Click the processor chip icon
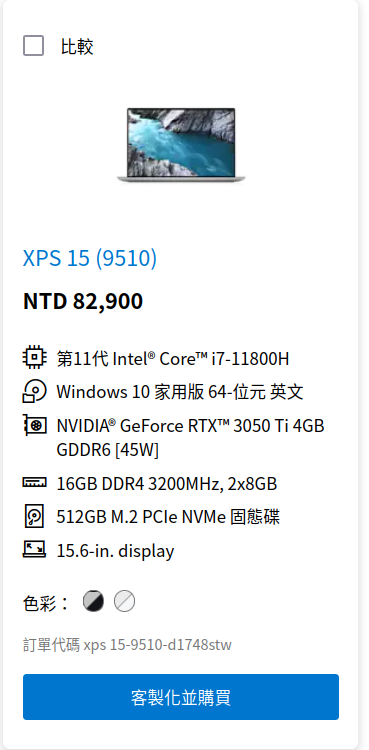369x750 pixels. [34, 358]
